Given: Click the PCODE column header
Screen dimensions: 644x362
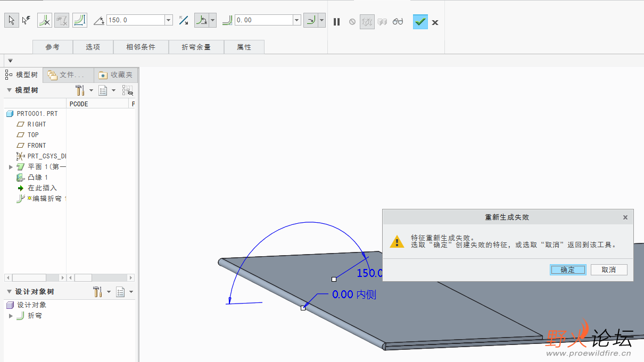Looking at the screenshot, I should [x=98, y=104].
